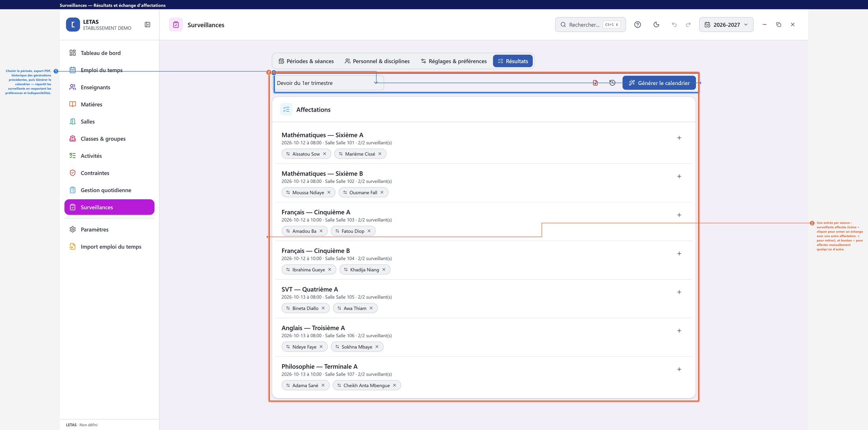
Task: Remove Aïssatou Sow from assignment
Action: (x=325, y=154)
